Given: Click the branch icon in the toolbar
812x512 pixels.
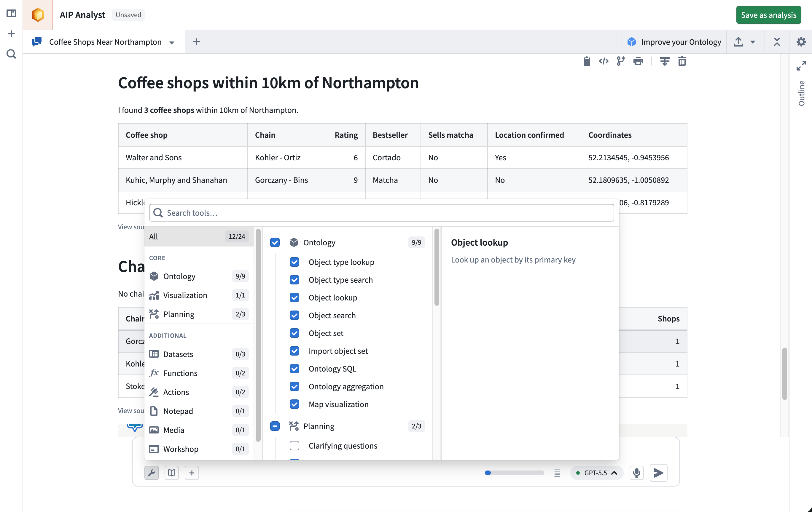Looking at the screenshot, I should [620, 61].
